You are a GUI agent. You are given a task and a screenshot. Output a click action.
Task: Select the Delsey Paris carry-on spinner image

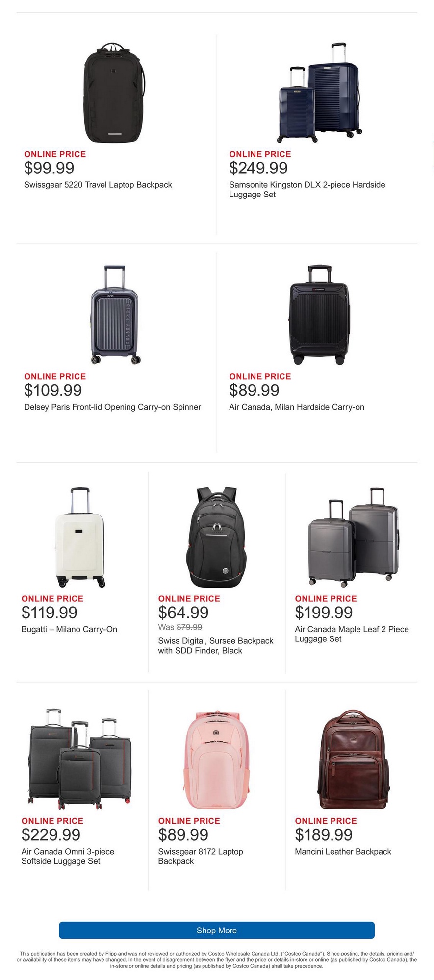click(115, 314)
